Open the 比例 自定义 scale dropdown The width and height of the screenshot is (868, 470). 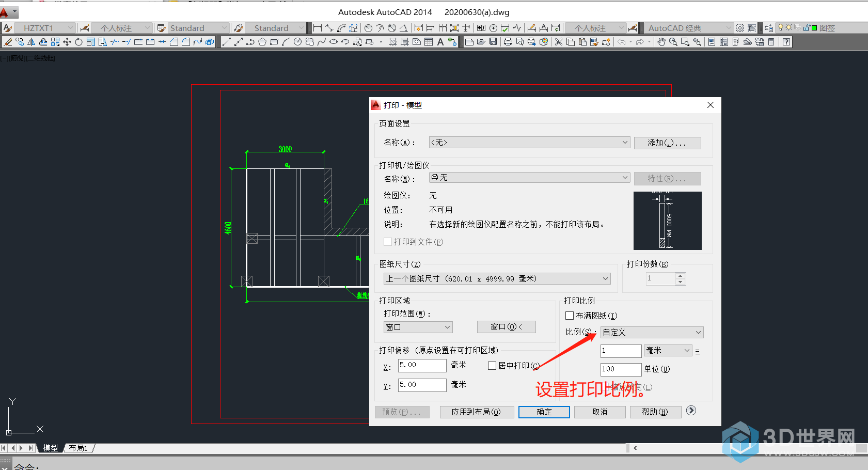coord(652,332)
